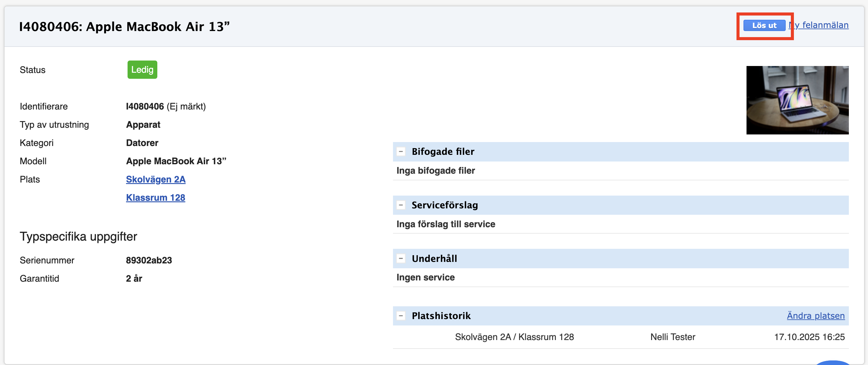Click the Underhåll heading text
This screenshot has height=365, width=868.
[x=434, y=259]
